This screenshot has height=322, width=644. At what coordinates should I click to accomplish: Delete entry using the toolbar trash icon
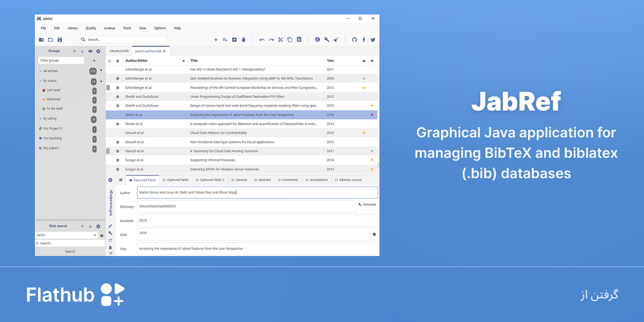pos(244,40)
